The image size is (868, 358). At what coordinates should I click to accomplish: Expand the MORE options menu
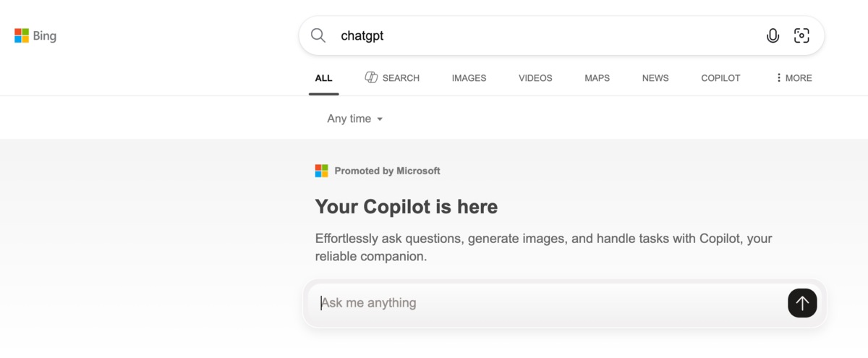(793, 78)
